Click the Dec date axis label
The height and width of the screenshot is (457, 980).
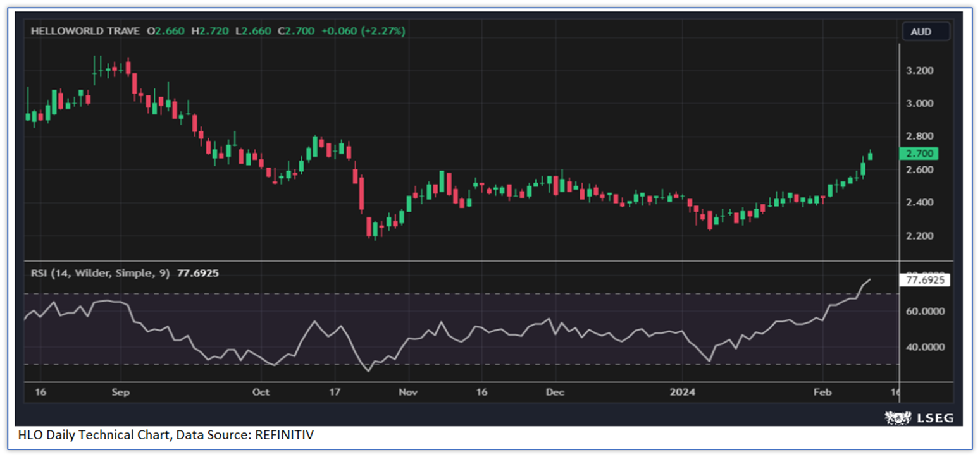[x=555, y=392]
